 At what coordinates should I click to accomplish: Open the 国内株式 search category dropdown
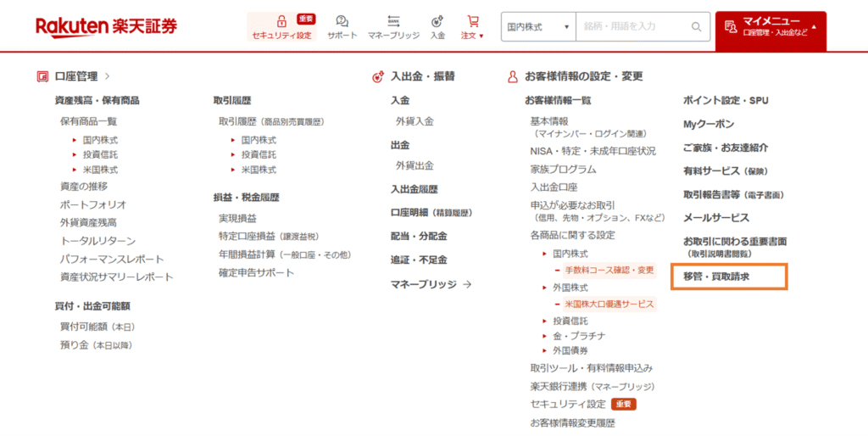coord(537,27)
